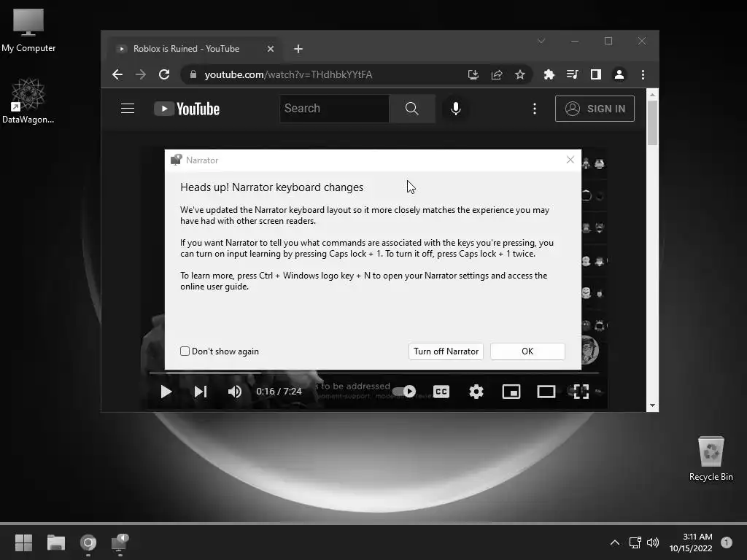The width and height of the screenshot is (747, 560).
Task: Click the address bar URL
Action: (x=288, y=75)
